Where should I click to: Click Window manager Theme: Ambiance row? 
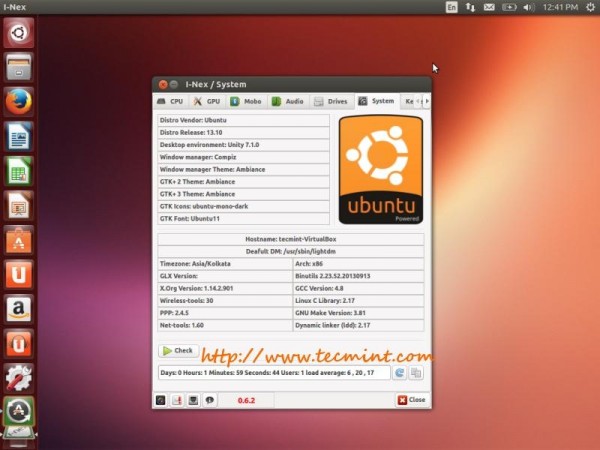tap(243, 169)
